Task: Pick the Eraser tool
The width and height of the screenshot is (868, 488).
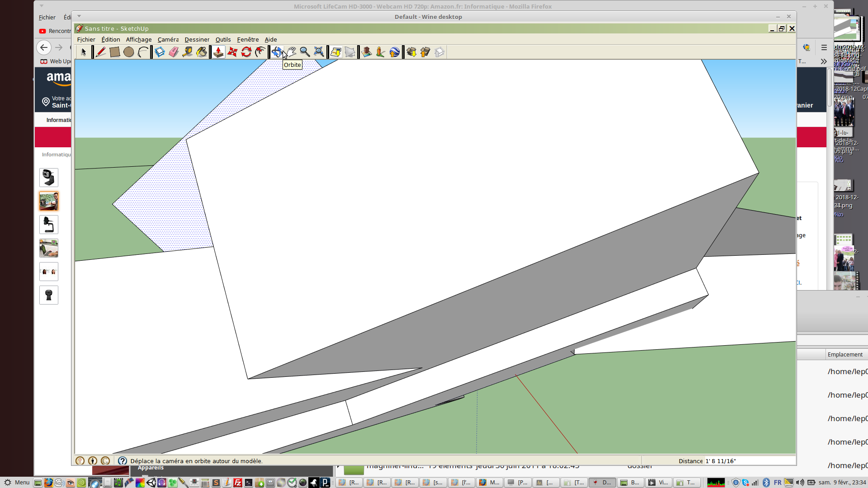Action: pos(174,52)
